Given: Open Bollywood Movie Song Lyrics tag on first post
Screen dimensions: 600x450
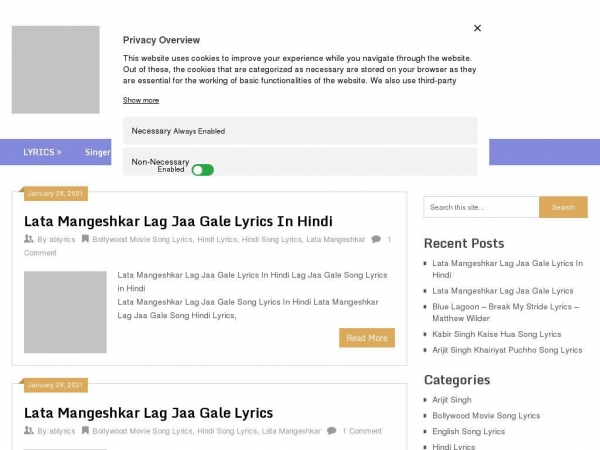Looking at the screenshot, I should pyautogui.click(x=142, y=240).
